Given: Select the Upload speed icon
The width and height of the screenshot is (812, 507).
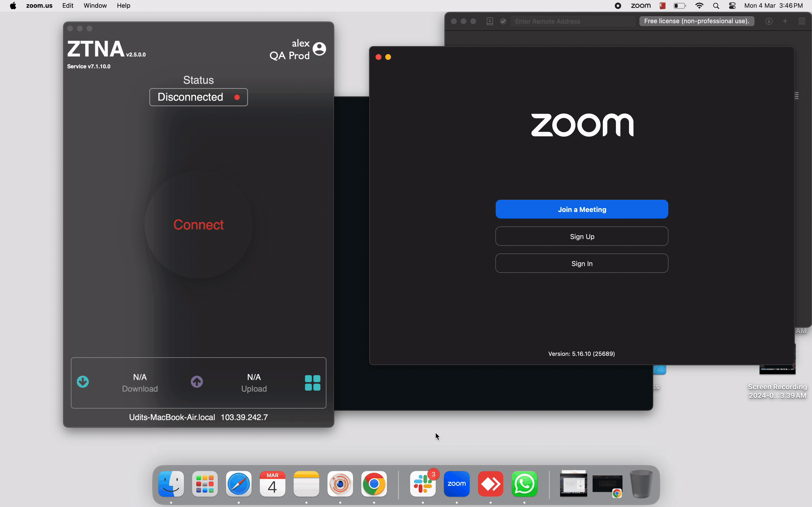Looking at the screenshot, I should (197, 382).
